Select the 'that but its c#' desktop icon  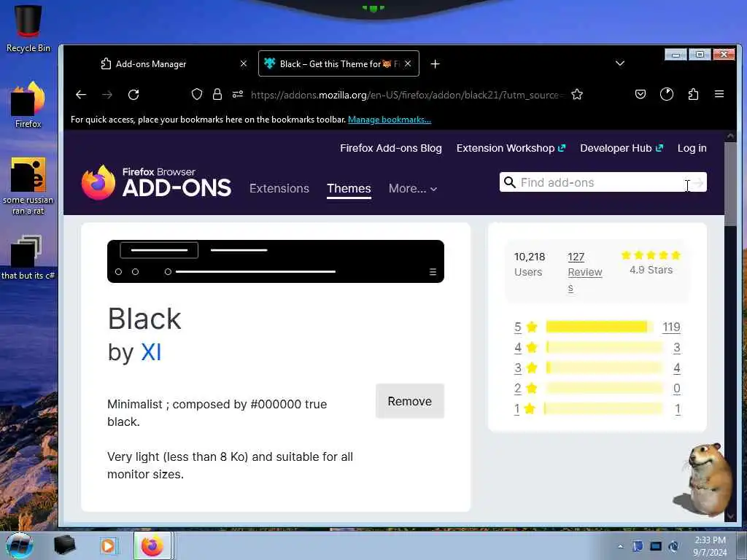[x=28, y=257]
